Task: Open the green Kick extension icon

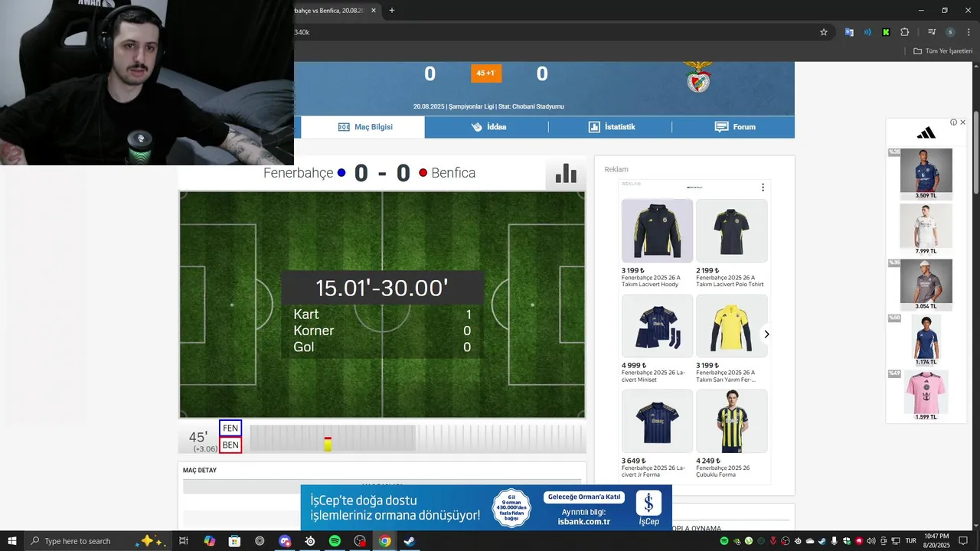Action: [886, 32]
